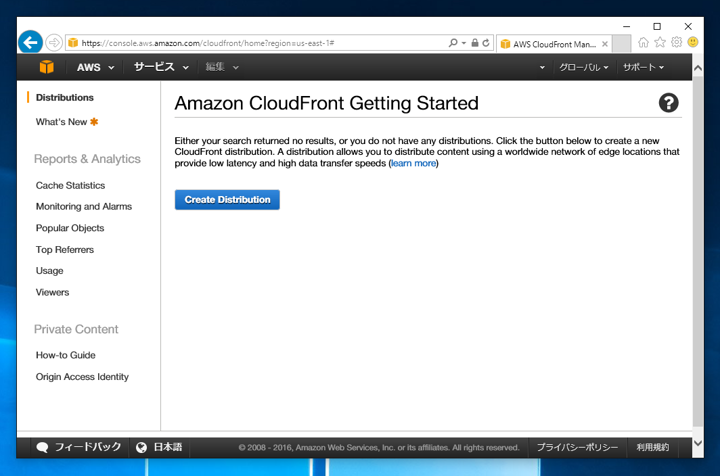Expand the AWS dropdown menu
The image size is (720, 476).
coord(95,67)
